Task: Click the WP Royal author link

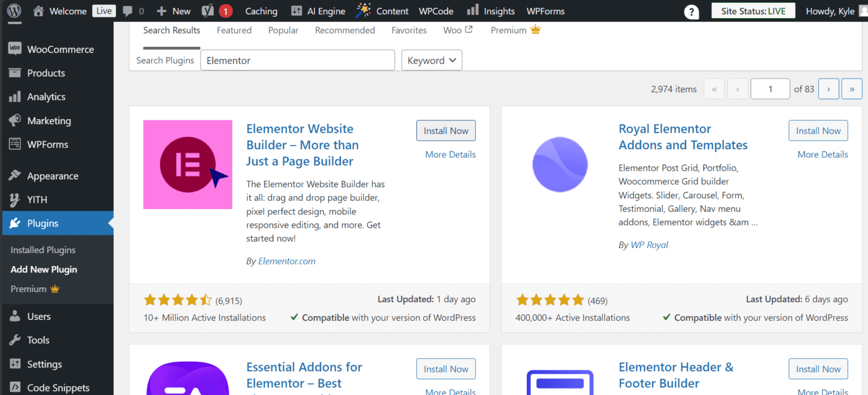Action: (x=649, y=245)
